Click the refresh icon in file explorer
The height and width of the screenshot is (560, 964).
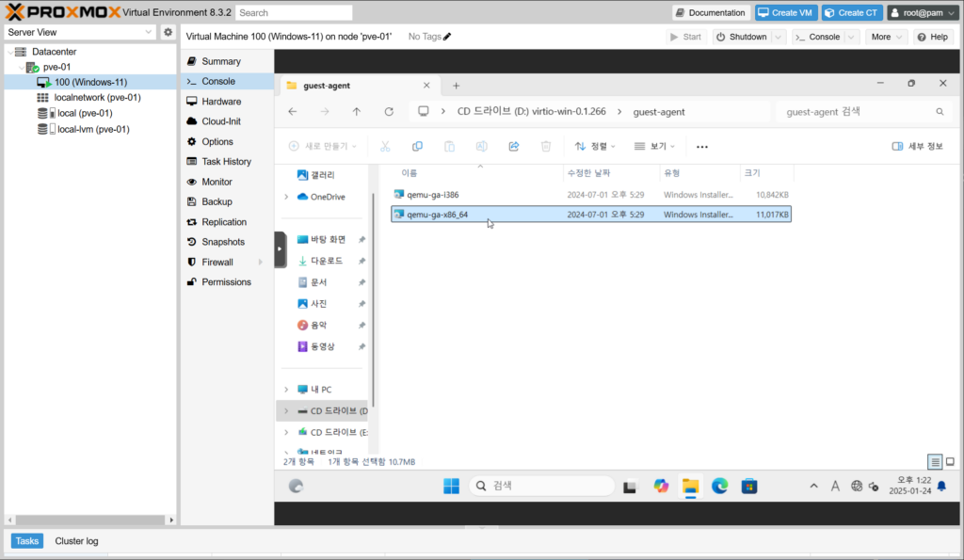tap(389, 111)
